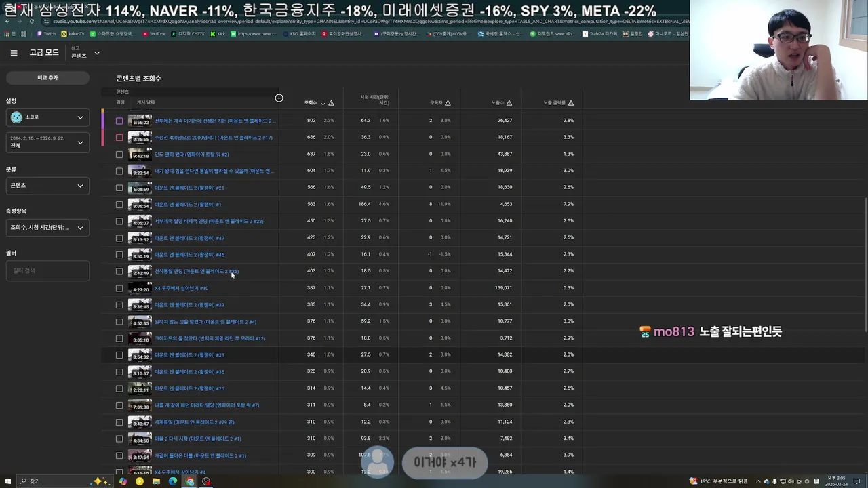Click the 조회수 column header
The width and height of the screenshot is (868, 488).
tap(311, 103)
